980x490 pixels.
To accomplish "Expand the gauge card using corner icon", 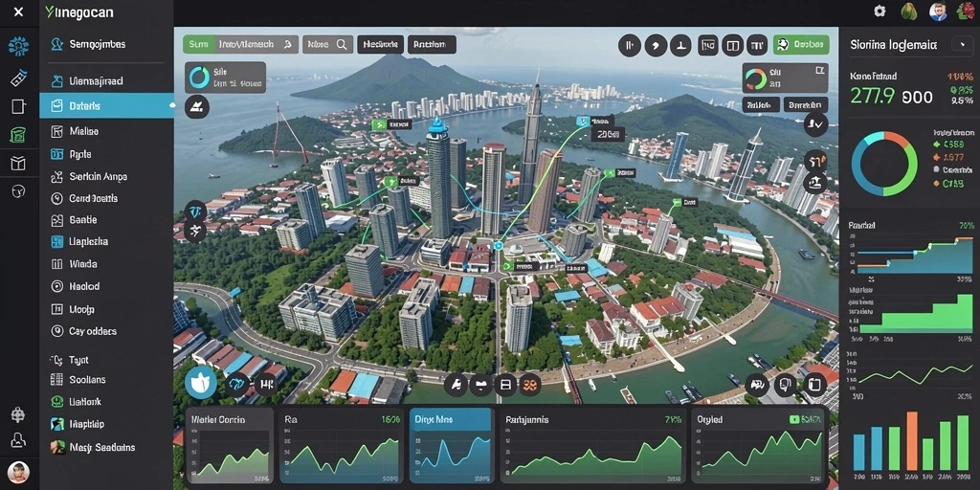I will [x=817, y=71].
